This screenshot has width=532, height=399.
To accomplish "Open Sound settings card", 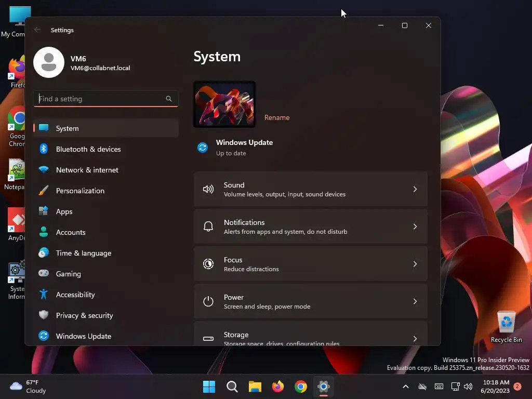I will pyautogui.click(x=311, y=189).
